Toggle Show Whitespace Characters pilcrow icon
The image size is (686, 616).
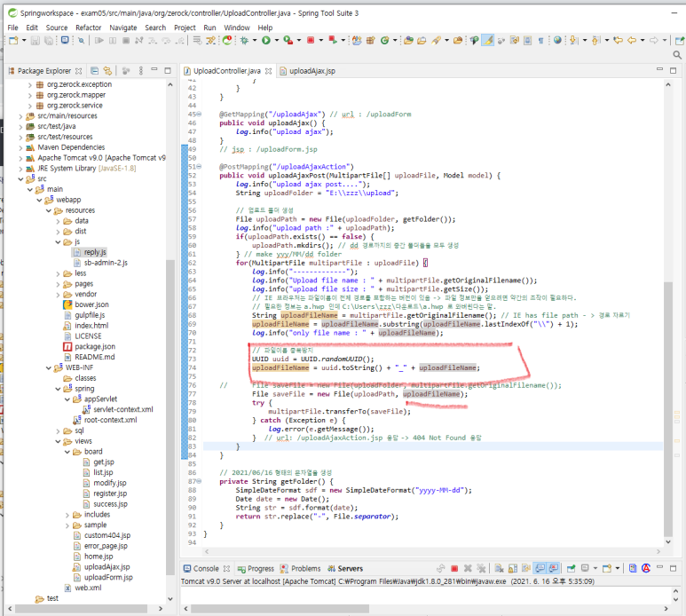tap(540, 40)
